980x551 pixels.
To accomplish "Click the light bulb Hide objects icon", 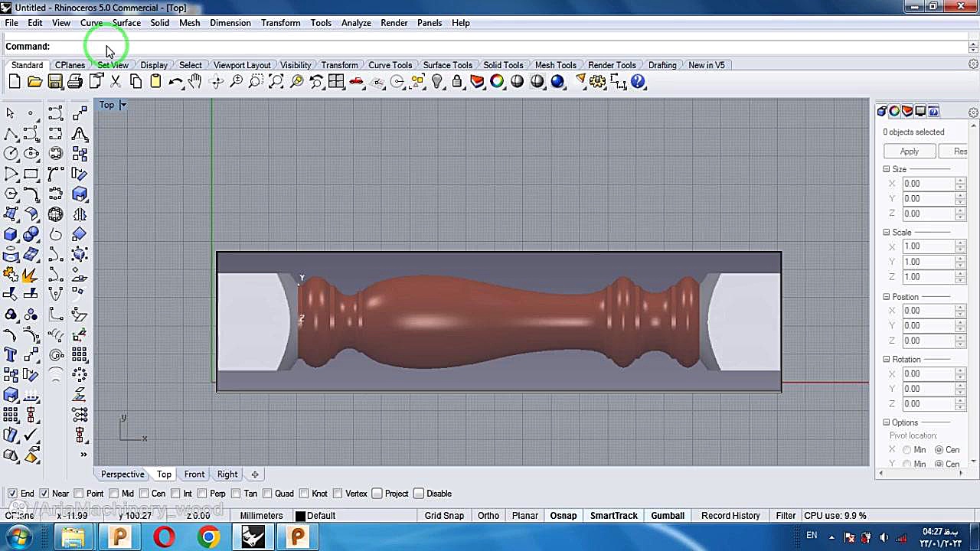I will [x=437, y=82].
